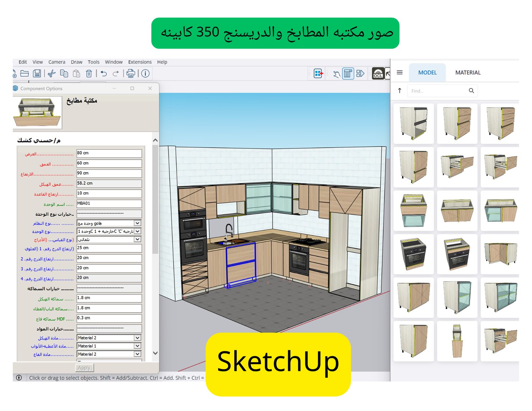
Task: Open the hamburger menu in library panel
Action: pos(400,72)
